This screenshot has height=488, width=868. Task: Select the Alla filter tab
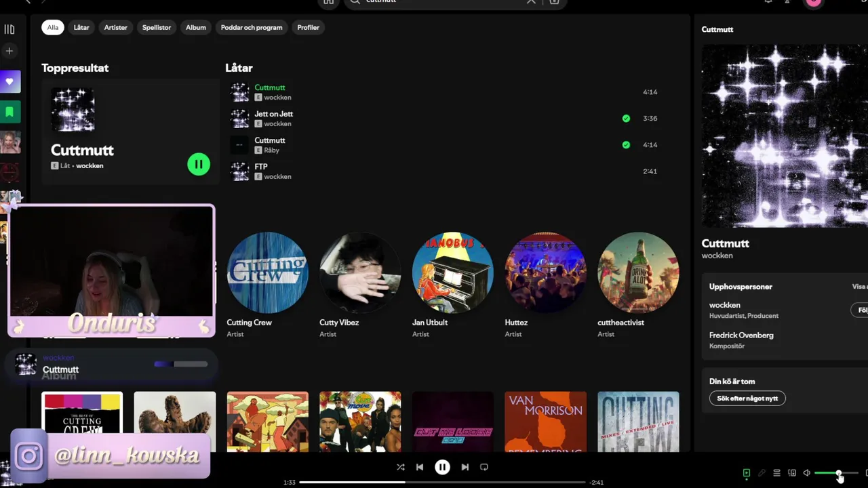[x=53, y=28]
